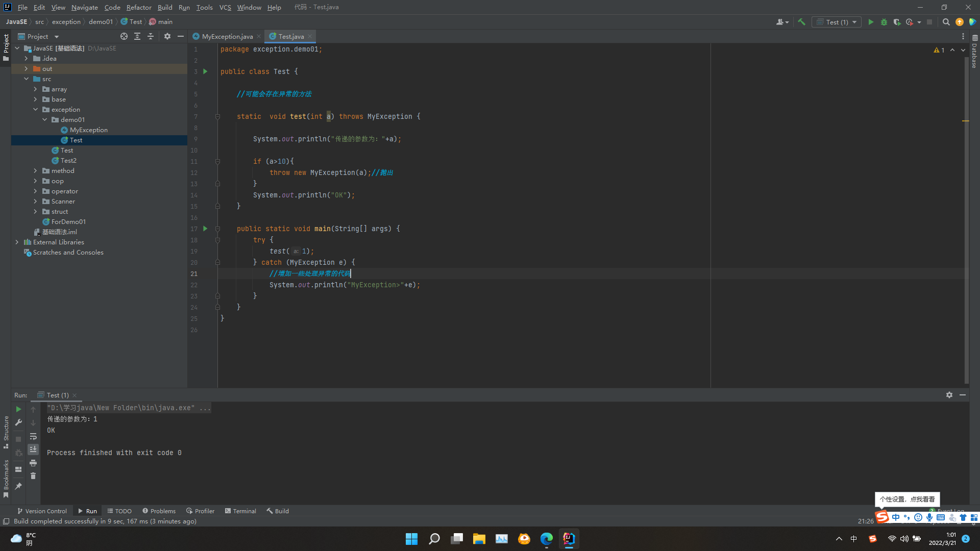Screen dimensions: 980x551
Task: Open the Test (1) run configuration dropdown
Action: (838, 22)
